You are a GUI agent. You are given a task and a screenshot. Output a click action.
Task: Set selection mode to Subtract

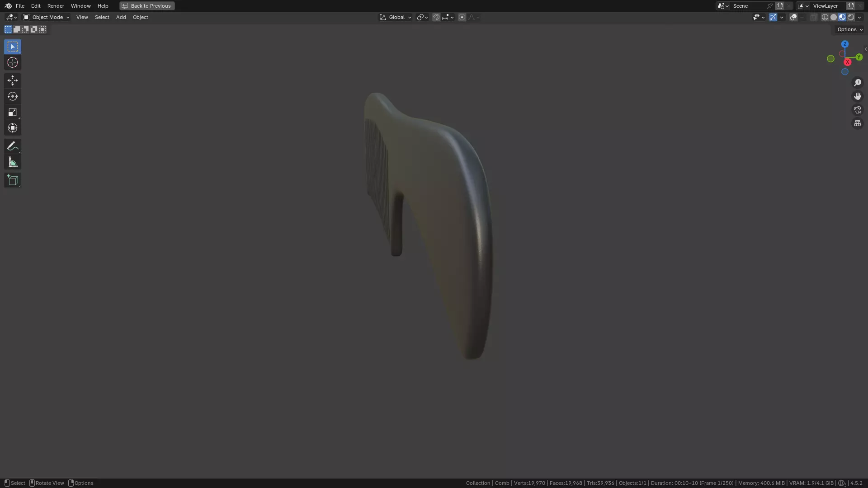[x=25, y=29]
